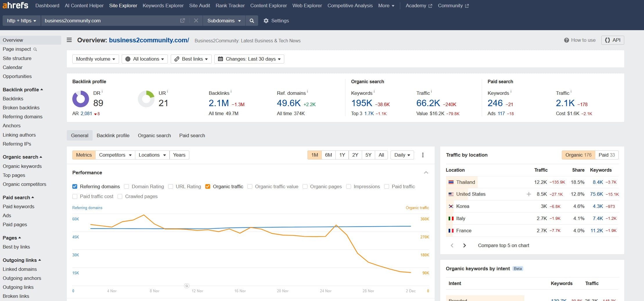Collapse the Performance section chevron
Image resolution: width=644 pixels, height=301 pixels.
(x=426, y=173)
